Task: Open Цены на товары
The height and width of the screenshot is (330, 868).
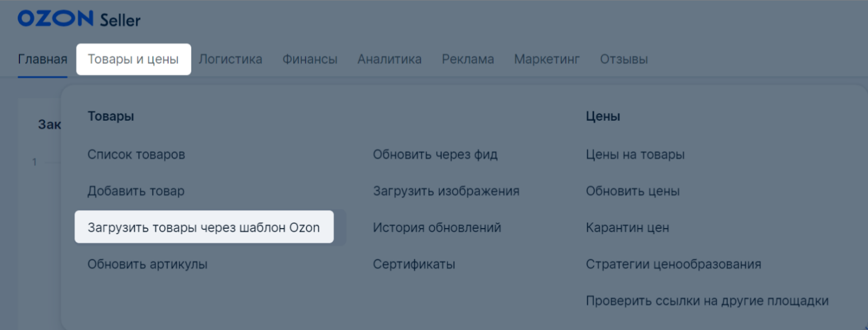Action: click(635, 155)
